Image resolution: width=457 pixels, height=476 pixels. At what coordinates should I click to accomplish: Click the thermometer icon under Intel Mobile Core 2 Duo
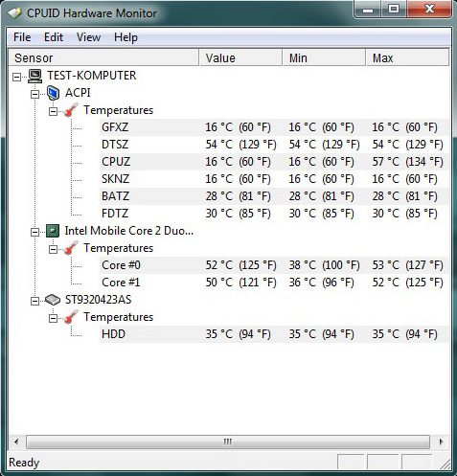tap(71, 248)
